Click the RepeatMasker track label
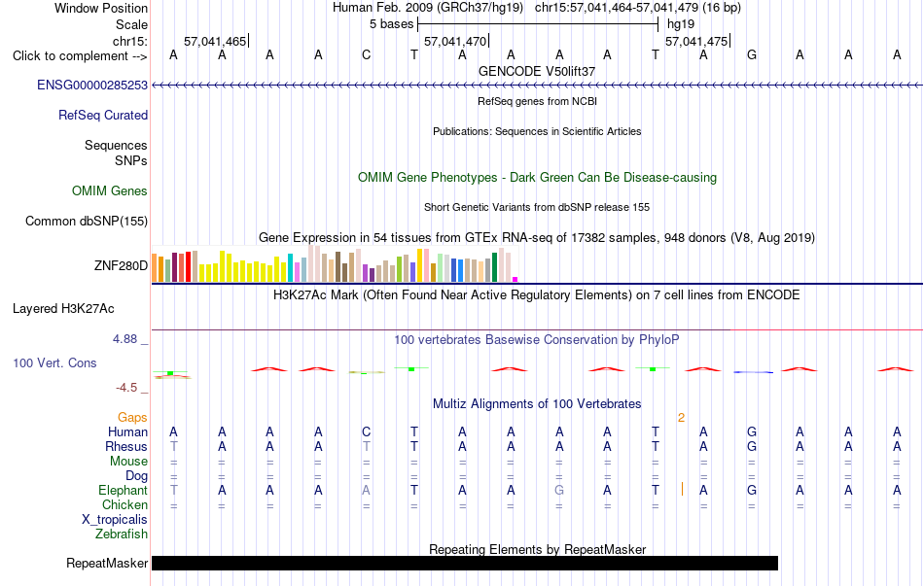 [107, 563]
